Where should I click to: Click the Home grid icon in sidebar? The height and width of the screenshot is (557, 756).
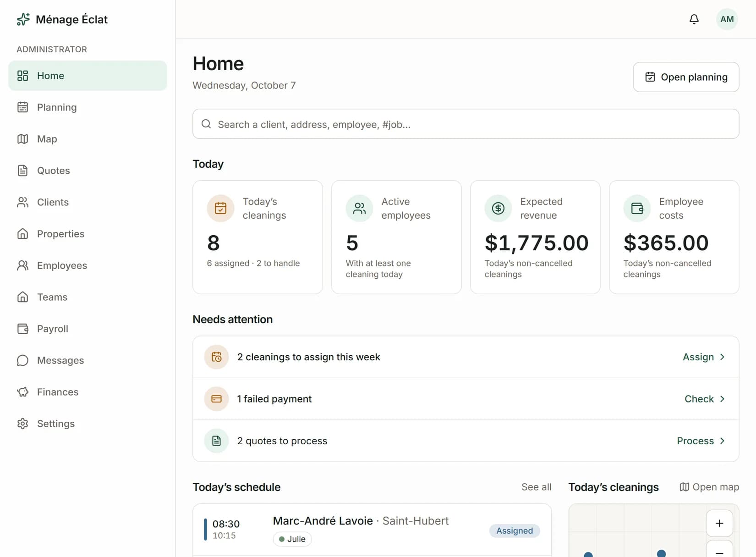tap(22, 76)
